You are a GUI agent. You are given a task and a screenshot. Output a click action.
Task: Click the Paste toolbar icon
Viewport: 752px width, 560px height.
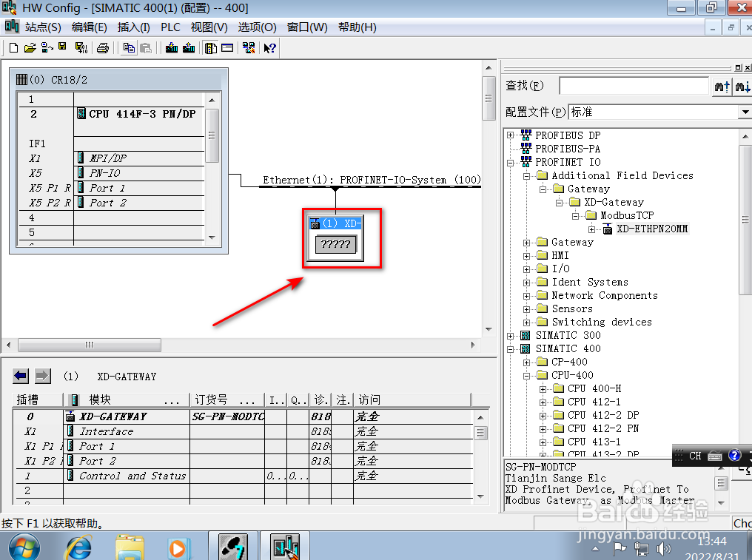[145, 48]
